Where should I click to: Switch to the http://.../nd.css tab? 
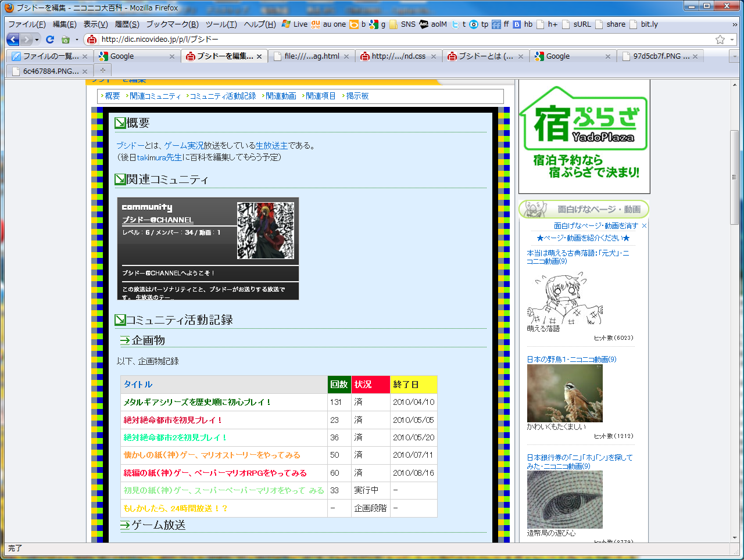click(398, 56)
